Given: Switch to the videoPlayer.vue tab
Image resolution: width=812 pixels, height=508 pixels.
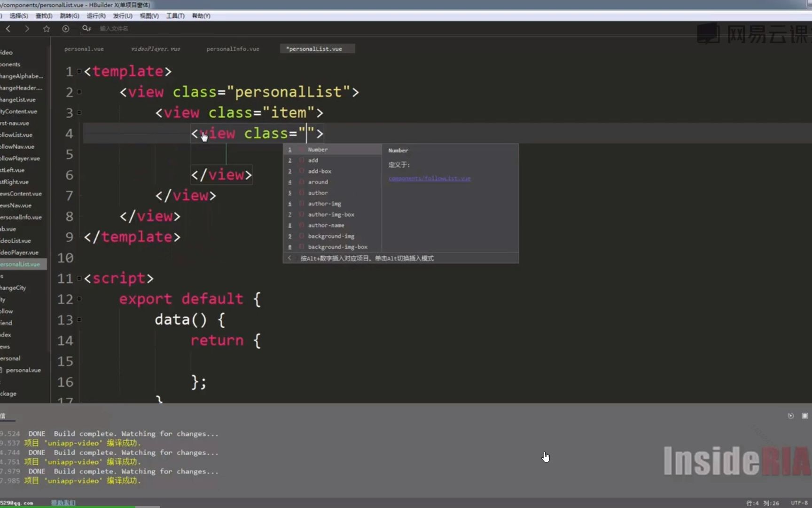Looking at the screenshot, I should tap(156, 49).
